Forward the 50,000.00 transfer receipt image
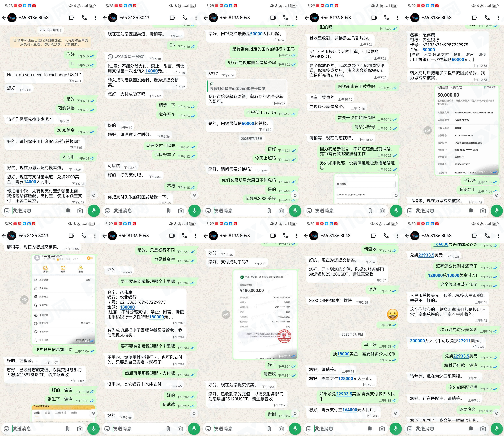 coord(427,130)
